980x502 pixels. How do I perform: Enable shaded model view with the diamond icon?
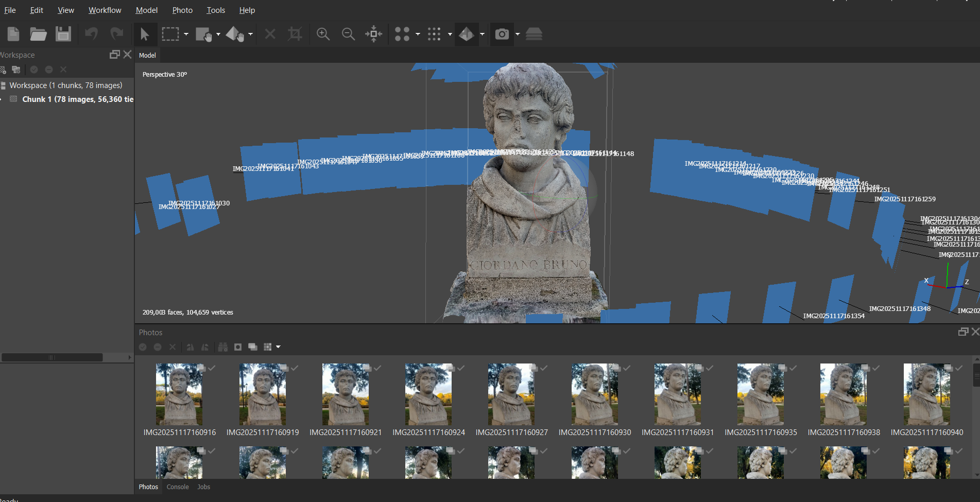click(x=466, y=34)
